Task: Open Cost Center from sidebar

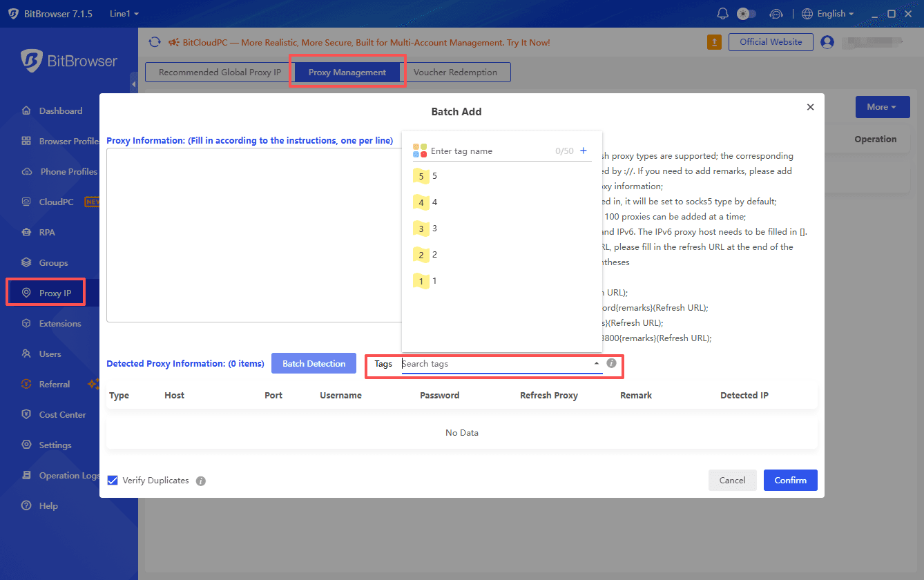Action: [54, 414]
